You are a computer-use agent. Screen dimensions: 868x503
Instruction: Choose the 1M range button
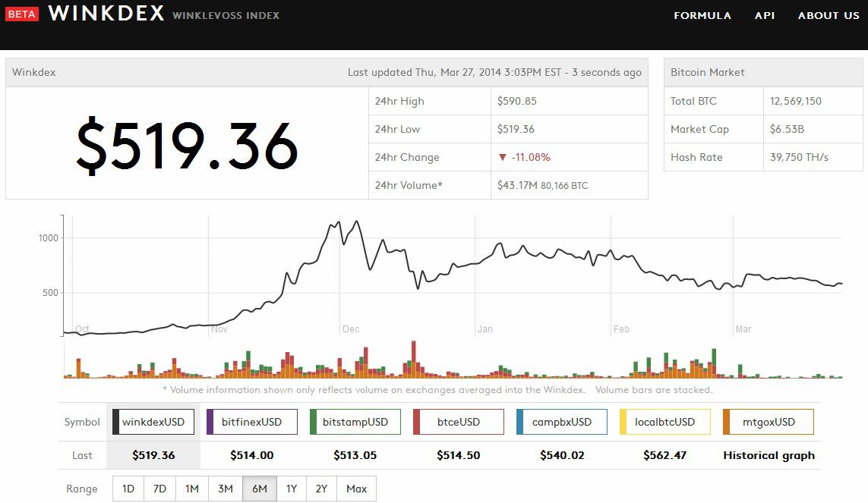pos(192,489)
